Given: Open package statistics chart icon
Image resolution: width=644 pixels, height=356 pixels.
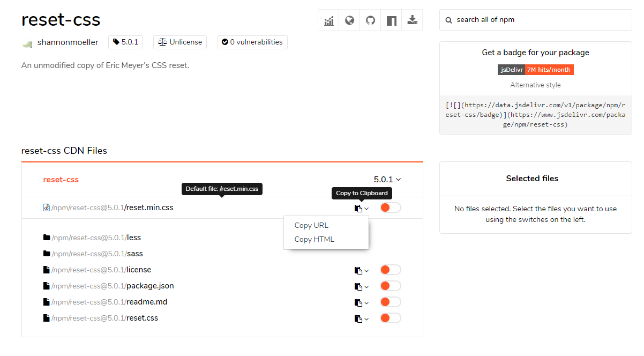Looking at the screenshot, I should click(328, 20).
